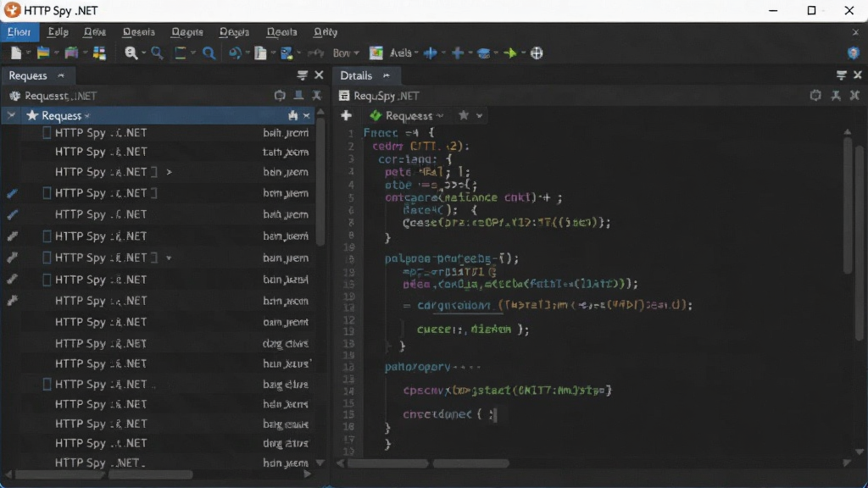This screenshot has width=868, height=488.
Task: Close the highlighted starred Requess row
Action: [307, 115]
